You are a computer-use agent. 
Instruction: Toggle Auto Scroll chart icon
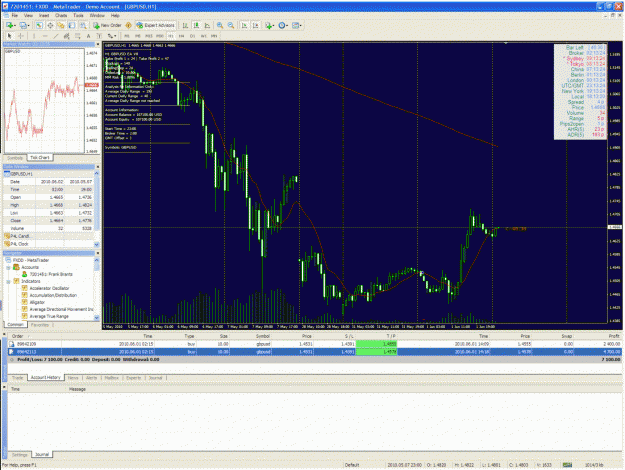click(x=244, y=25)
